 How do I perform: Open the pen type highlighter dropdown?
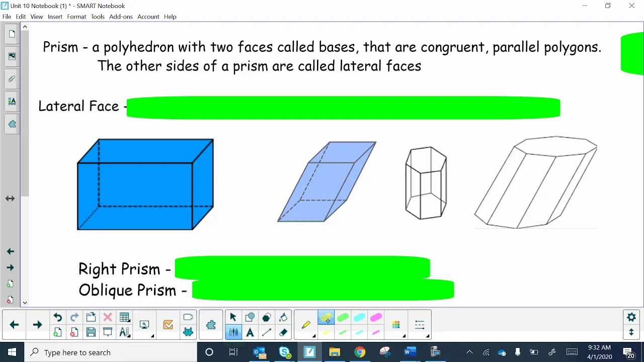pyautogui.click(x=306, y=325)
